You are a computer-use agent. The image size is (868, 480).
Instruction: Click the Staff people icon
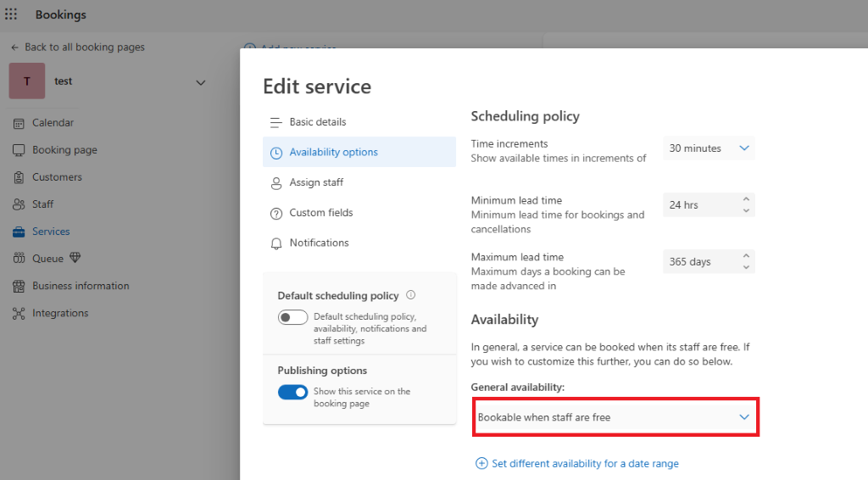tap(19, 204)
